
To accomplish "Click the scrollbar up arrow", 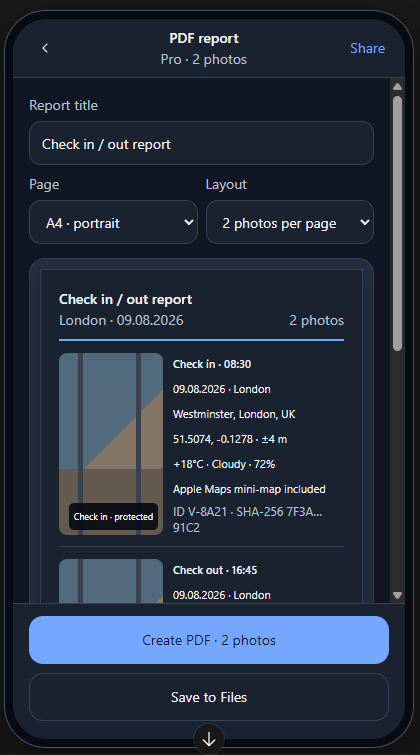I will [397, 87].
